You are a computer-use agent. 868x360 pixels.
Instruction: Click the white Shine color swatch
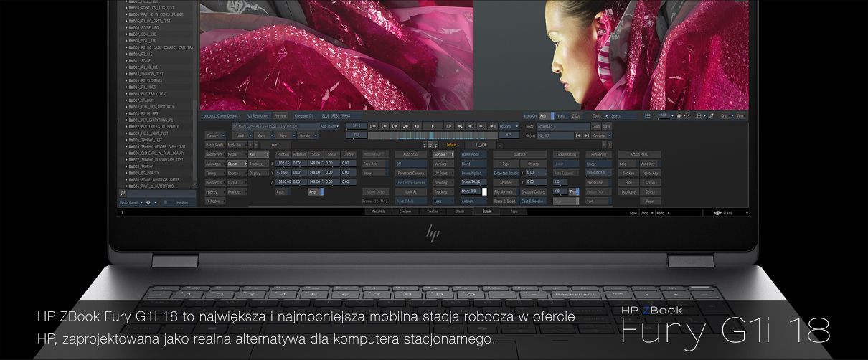pos(485,191)
